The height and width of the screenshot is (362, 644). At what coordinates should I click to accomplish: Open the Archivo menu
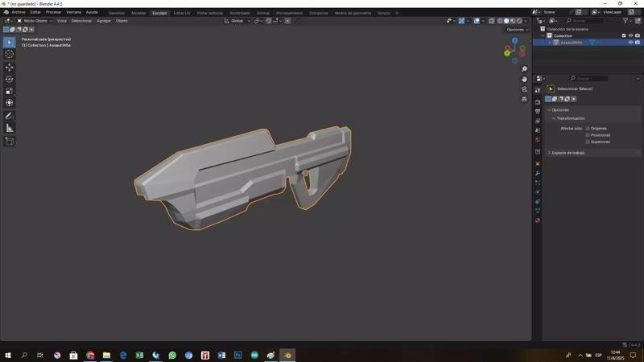[x=18, y=12]
